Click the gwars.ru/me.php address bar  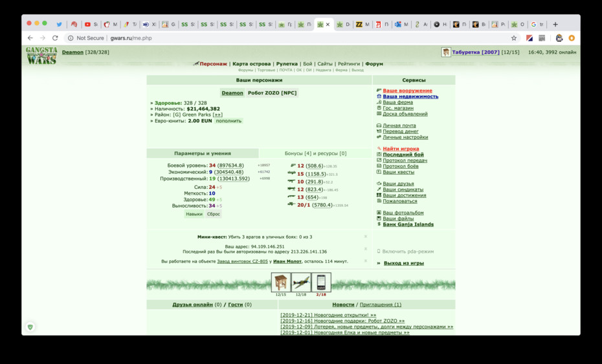pyautogui.click(x=131, y=38)
